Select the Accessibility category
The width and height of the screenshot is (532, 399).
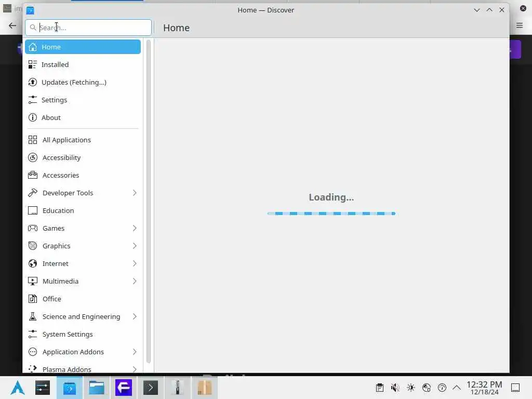coord(83,157)
